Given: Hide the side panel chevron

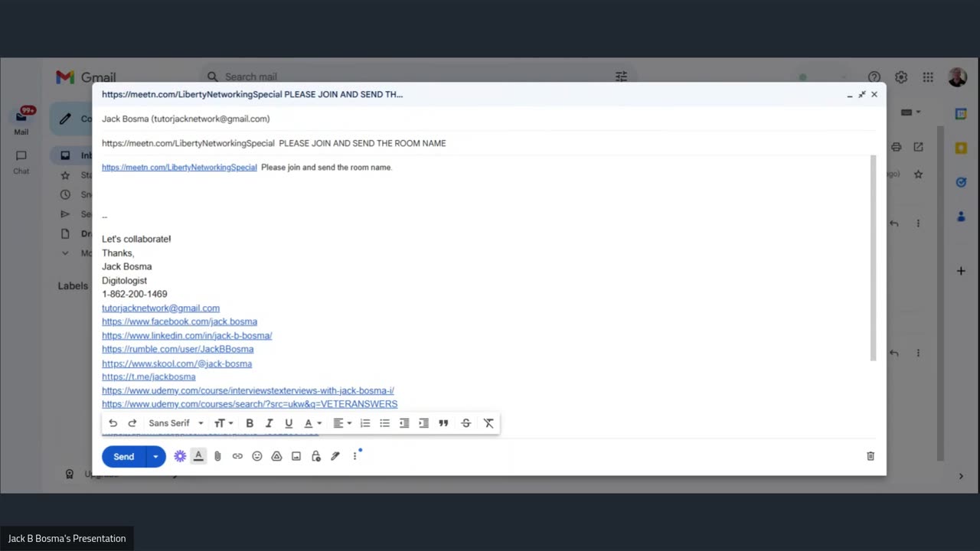Looking at the screenshot, I should click(961, 476).
